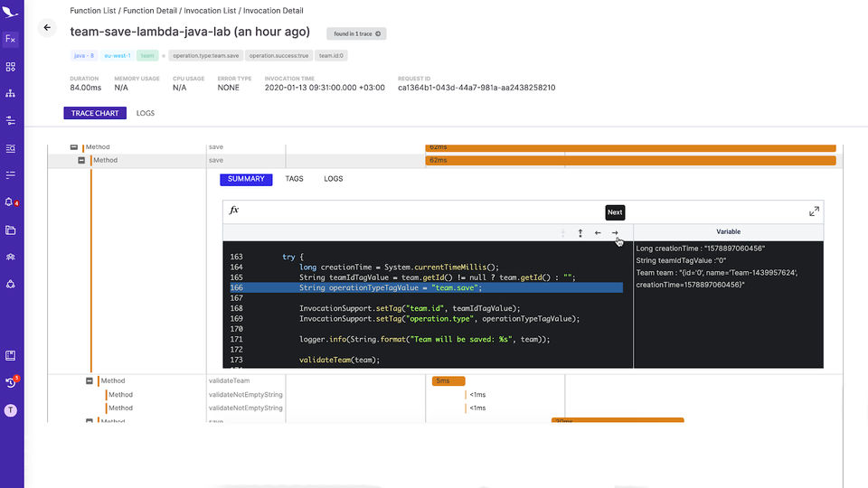Viewport: 868px width, 488px height.
Task: Step to the previous line arrow
Action: point(598,233)
